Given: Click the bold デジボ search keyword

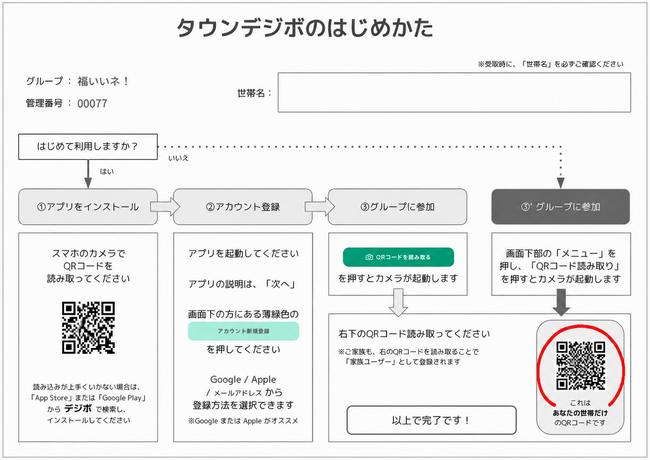Looking at the screenshot, I should click(x=78, y=409).
